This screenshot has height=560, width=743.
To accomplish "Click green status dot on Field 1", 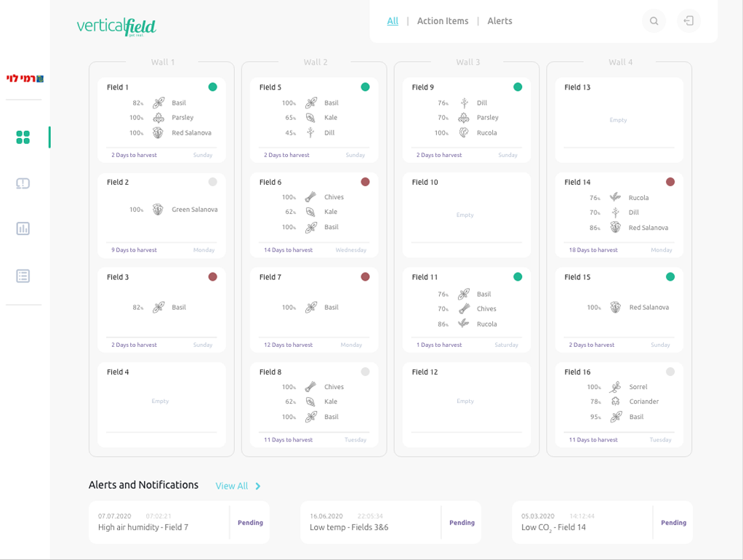I will [x=213, y=87].
